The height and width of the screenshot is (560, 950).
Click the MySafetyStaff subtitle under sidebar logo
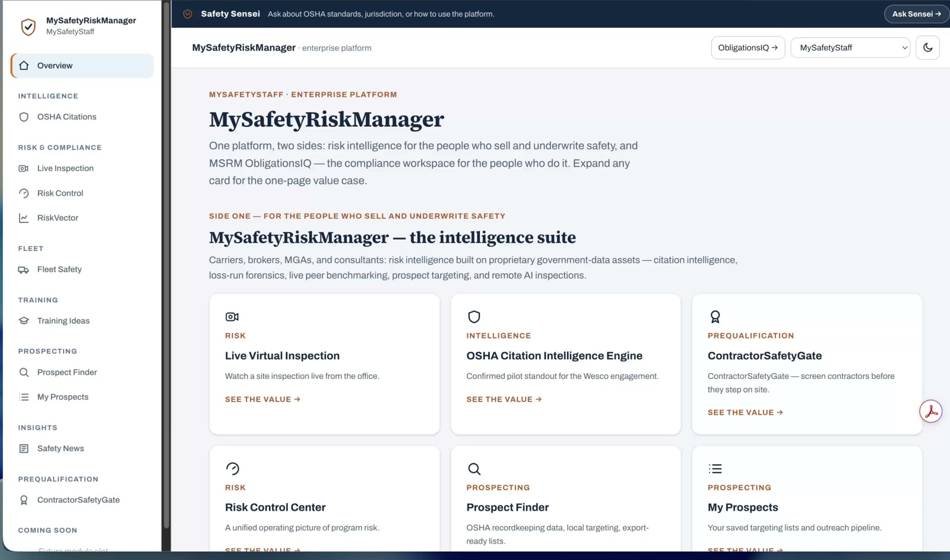(70, 32)
